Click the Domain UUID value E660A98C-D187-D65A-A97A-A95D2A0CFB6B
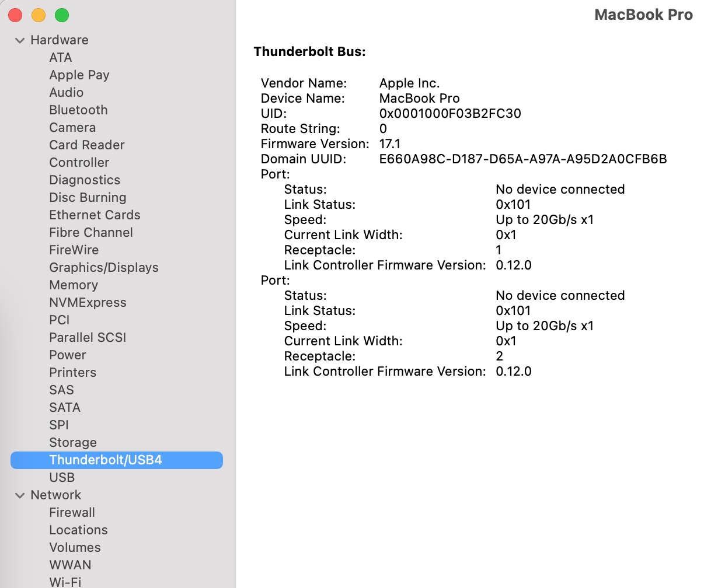The height and width of the screenshot is (588, 718). click(x=523, y=159)
